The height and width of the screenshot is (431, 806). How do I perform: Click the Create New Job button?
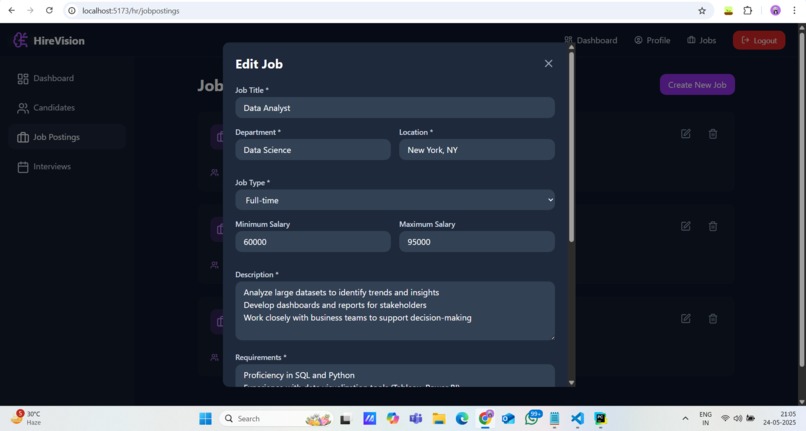[697, 85]
